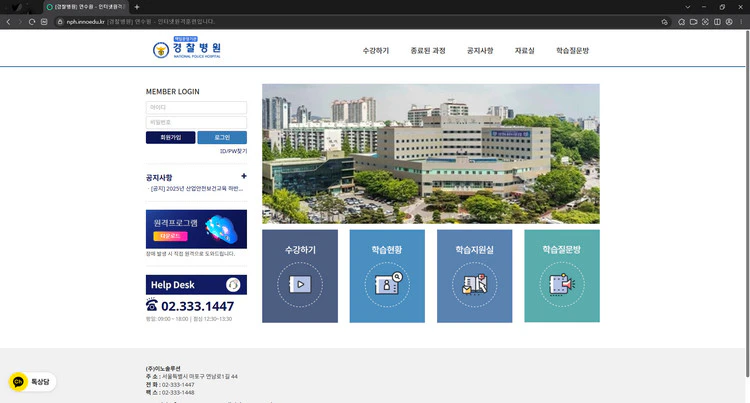Screen dimensions: 750x403
Task: Open 자료실 from the top navigation menu
Action: tap(524, 50)
